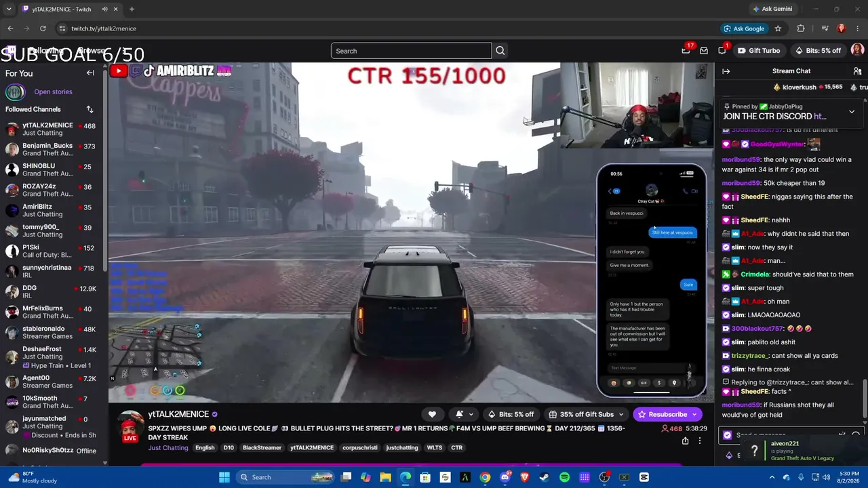Collapse the For You sidebar
The width and height of the screenshot is (868, 488).
[x=90, y=73]
